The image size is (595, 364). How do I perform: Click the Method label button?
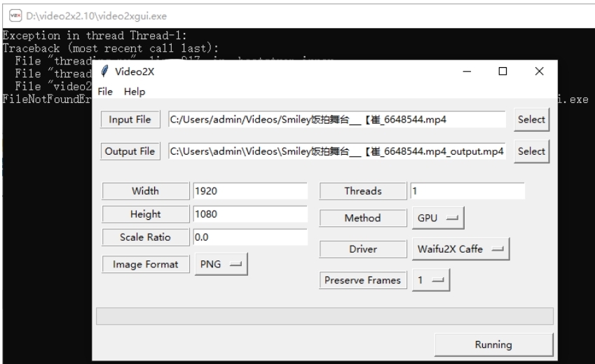363,218
